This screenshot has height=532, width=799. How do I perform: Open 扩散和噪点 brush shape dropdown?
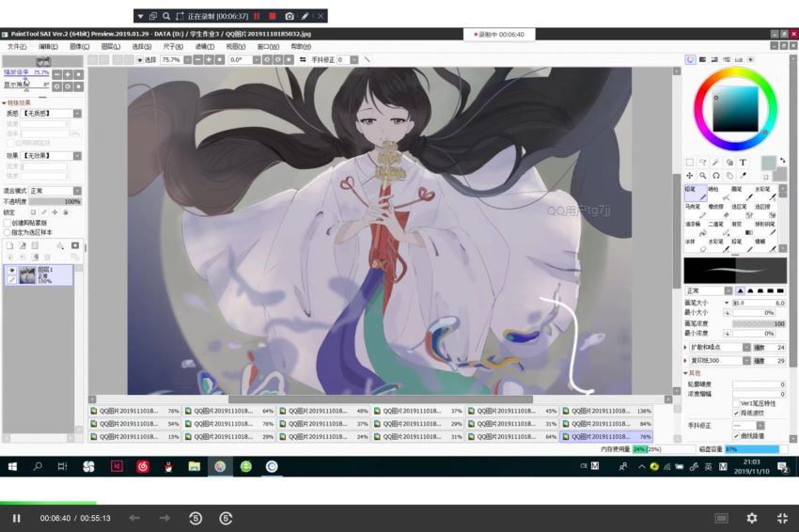click(x=746, y=348)
